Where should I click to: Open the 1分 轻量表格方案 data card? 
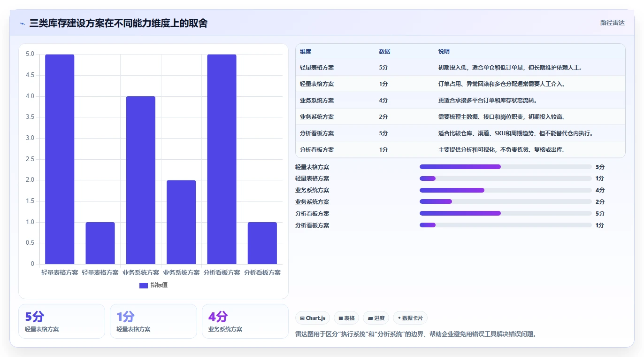click(153, 321)
